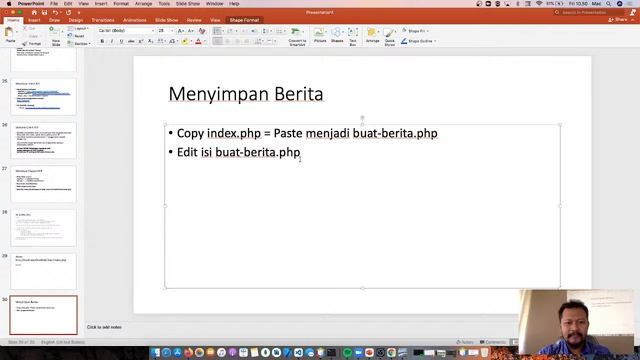Switch to the Transitions tab
This screenshot has width=640, height=360.
(x=103, y=20)
